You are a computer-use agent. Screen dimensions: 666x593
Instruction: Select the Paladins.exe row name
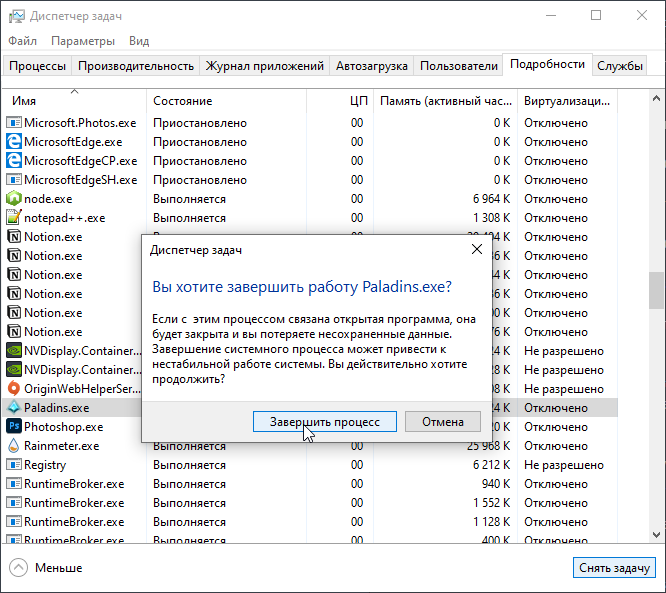point(56,408)
